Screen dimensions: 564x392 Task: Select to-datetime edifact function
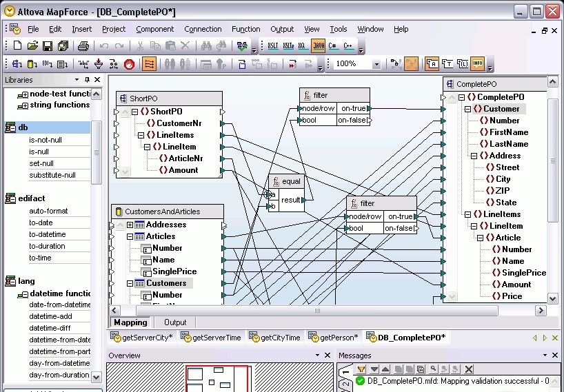click(48, 235)
